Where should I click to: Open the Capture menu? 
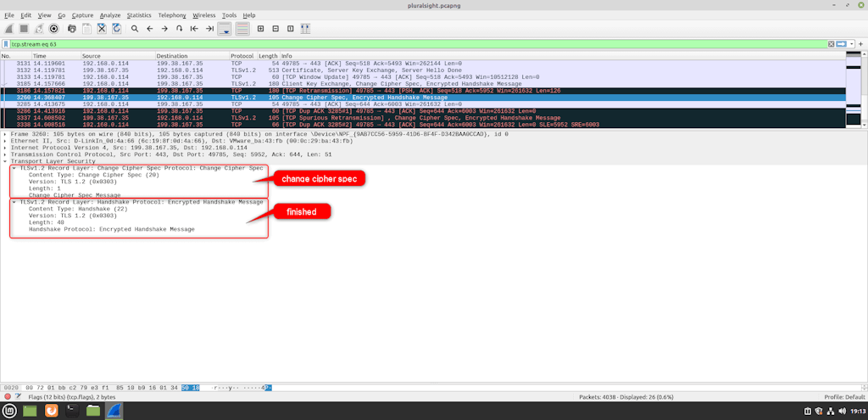point(82,15)
